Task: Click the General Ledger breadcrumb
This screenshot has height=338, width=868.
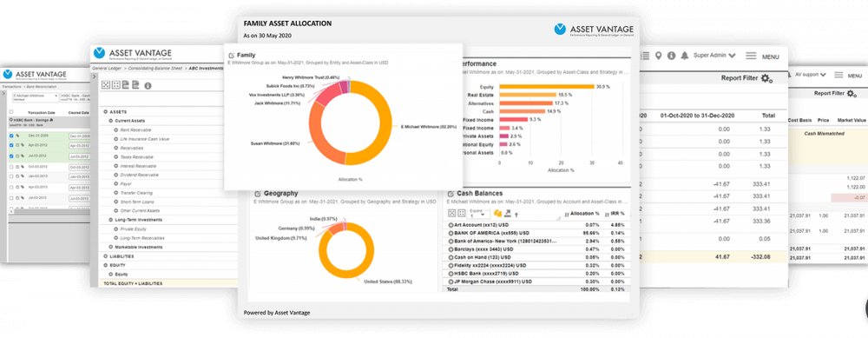Action: pos(106,68)
